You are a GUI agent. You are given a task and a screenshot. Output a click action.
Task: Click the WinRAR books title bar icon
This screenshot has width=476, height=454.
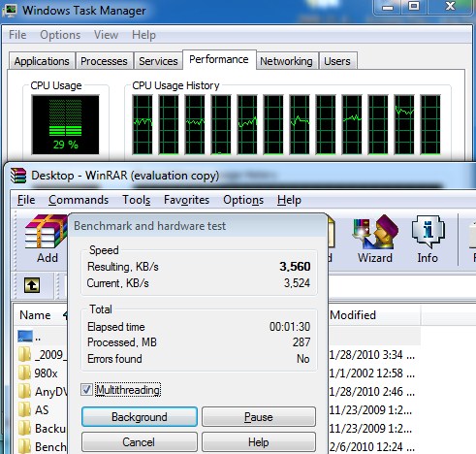18,176
